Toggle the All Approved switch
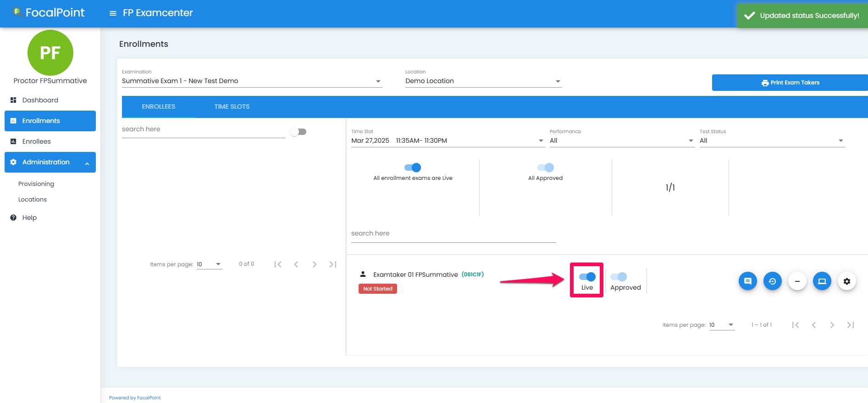Viewport: 868px width, 403px height. pos(546,168)
